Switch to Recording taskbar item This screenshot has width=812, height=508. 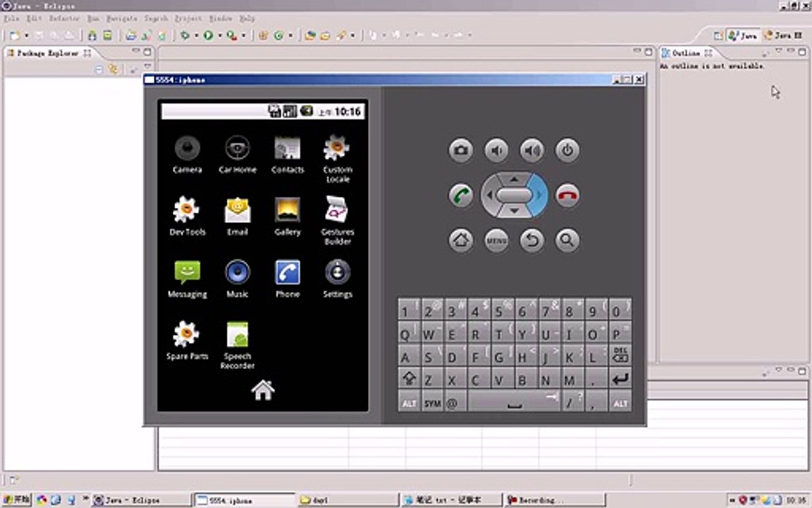(x=554, y=500)
